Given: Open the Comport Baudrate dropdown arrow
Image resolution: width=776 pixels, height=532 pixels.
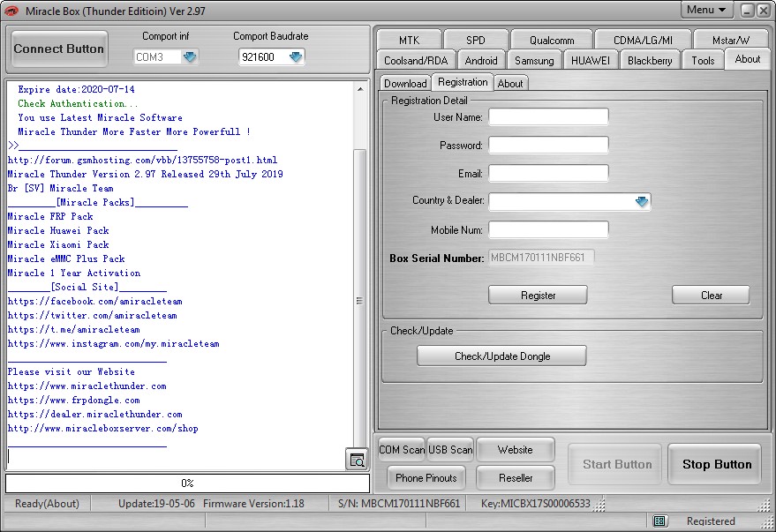Looking at the screenshot, I should [296, 56].
